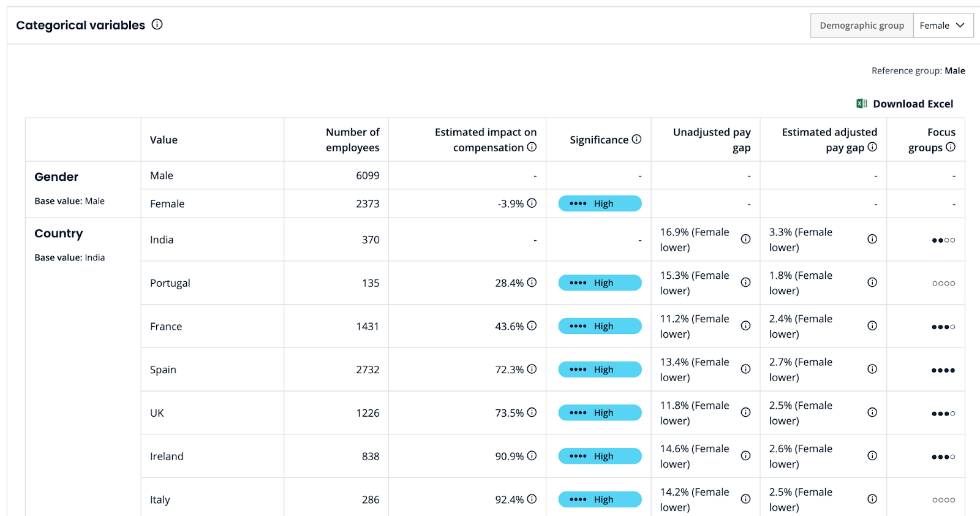Image resolution: width=980 pixels, height=516 pixels.
Task: Click the Demographic group label button
Action: pyautogui.click(x=861, y=26)
